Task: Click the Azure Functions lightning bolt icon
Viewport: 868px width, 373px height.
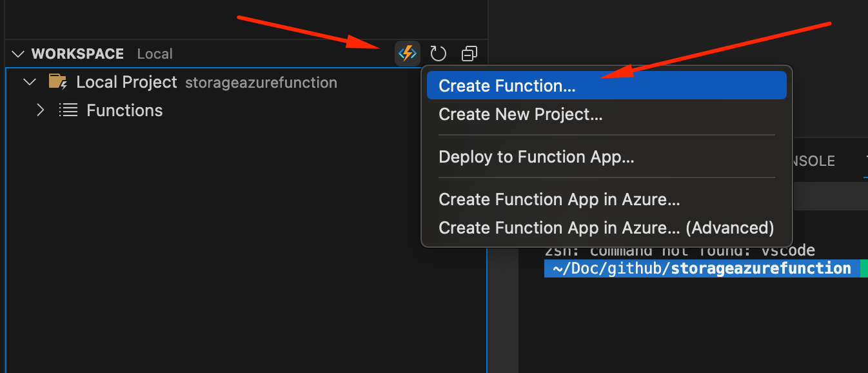Action: pyautogui.click(x=408, y=54)
